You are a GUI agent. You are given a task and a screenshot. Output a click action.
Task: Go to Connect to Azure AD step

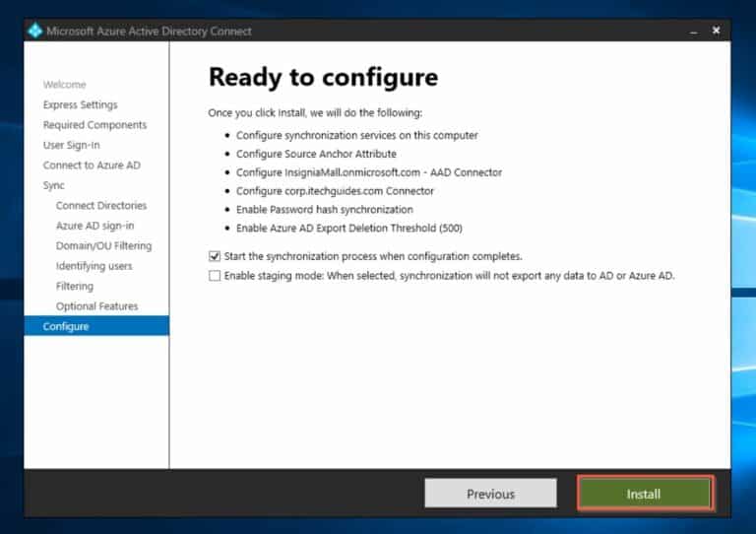pos(92,165)
